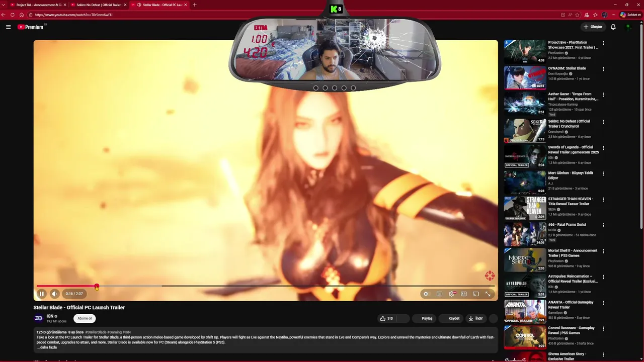Screen dimensions: 644x362
Task: Click the Oluştur create button
Action: (x=593, y=27)
